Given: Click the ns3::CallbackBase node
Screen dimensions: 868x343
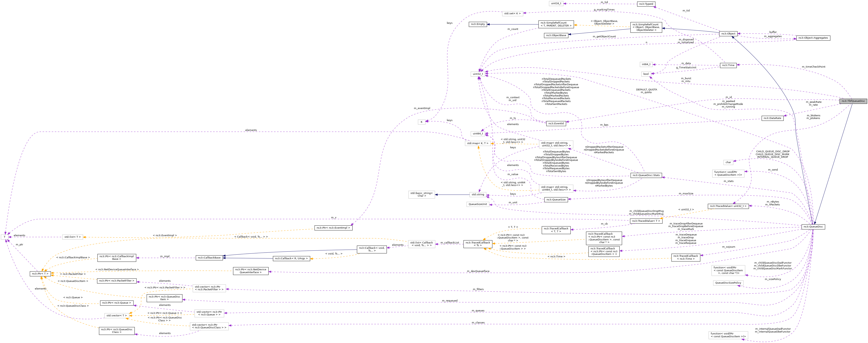Looking at the screenshot, I should (x=209, y=258).
